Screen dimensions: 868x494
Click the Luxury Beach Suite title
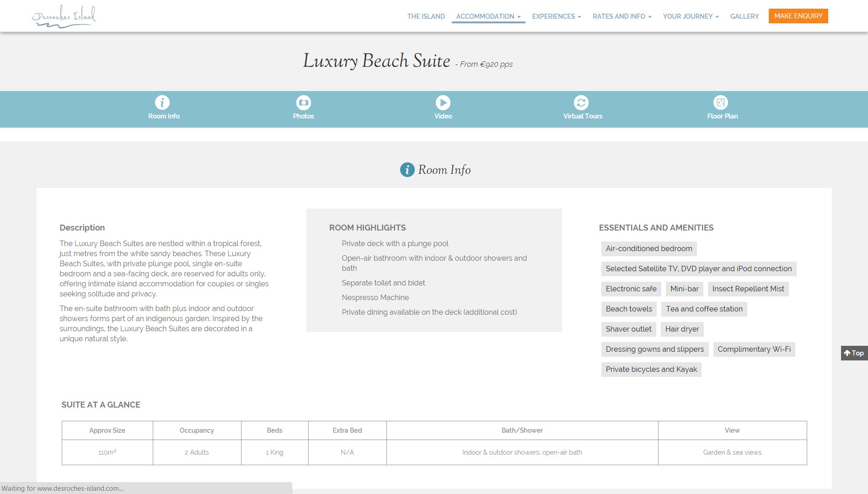point(377,61)
